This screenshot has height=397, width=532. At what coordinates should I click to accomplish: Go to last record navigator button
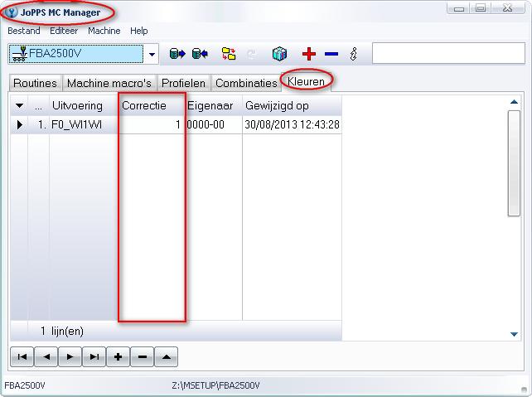click(94, 356)
